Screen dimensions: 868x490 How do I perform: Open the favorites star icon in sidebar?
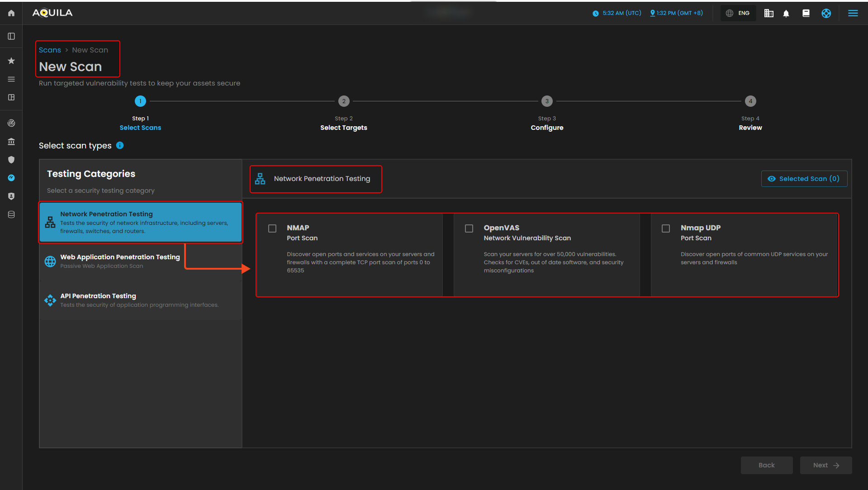(x=11, y=61)
